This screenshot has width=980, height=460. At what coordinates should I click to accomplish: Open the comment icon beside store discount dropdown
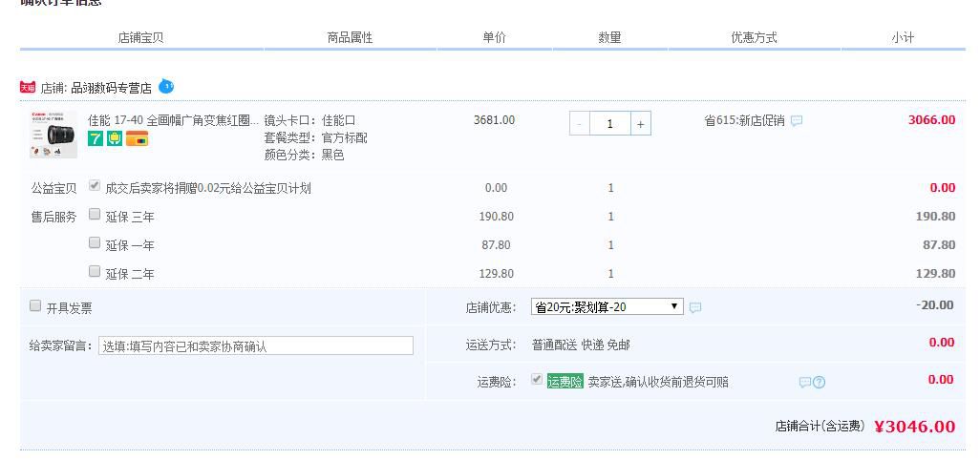[x=695, y=307]
